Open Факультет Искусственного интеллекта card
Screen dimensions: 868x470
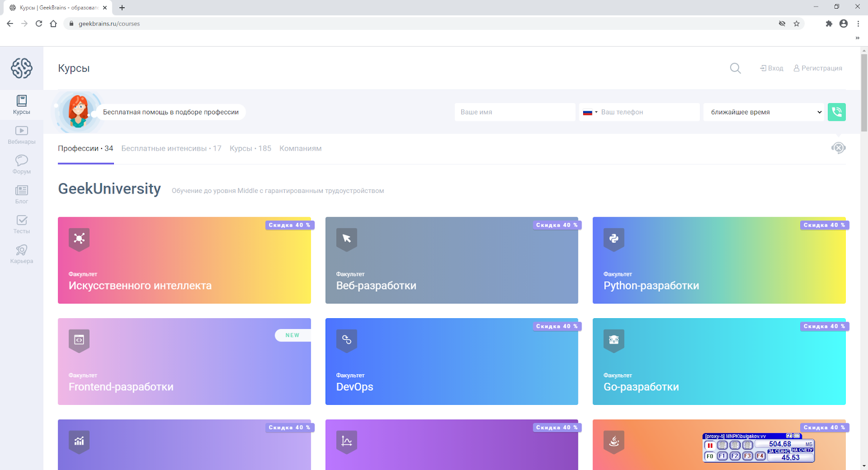184,260
